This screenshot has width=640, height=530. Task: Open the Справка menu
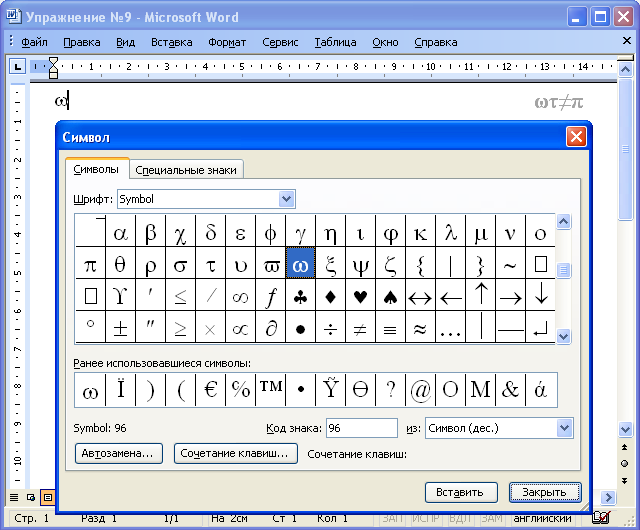point(436,42)
